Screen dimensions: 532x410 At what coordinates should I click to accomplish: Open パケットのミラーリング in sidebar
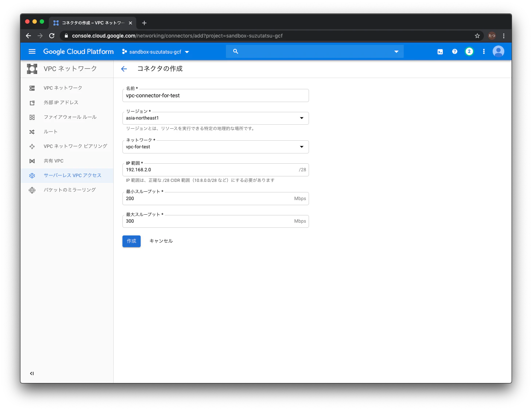pyautogui.click(x=67, y=190)
